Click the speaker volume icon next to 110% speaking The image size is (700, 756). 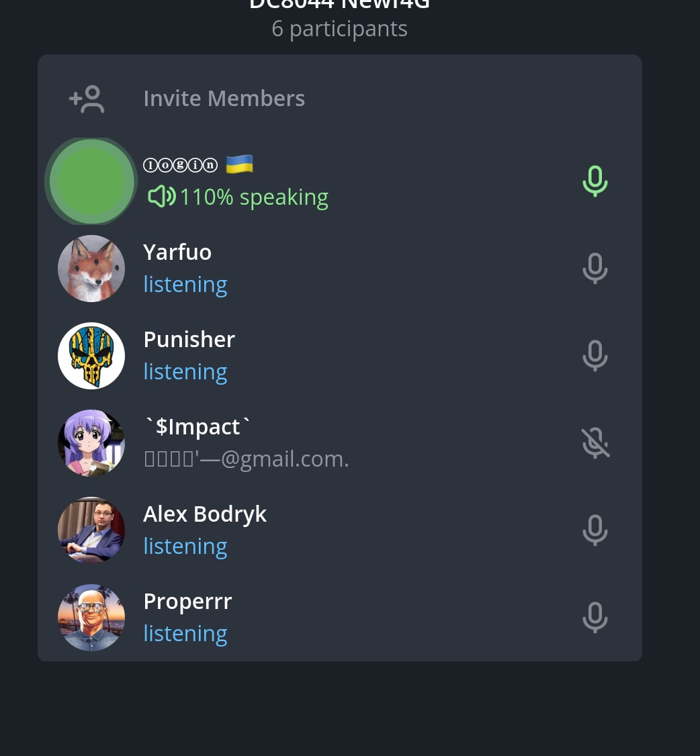pos(162,197)
